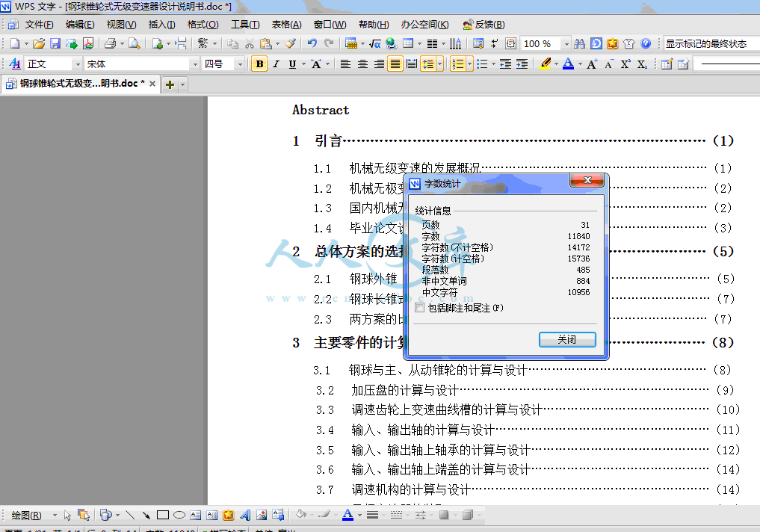Undo the last action

point(312,43)
